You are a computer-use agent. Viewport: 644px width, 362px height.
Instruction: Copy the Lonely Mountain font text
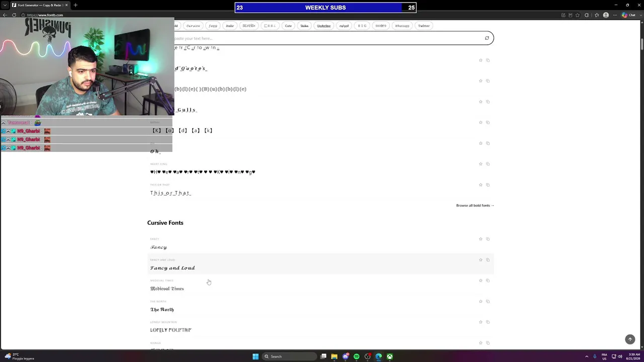coord(488,322)
